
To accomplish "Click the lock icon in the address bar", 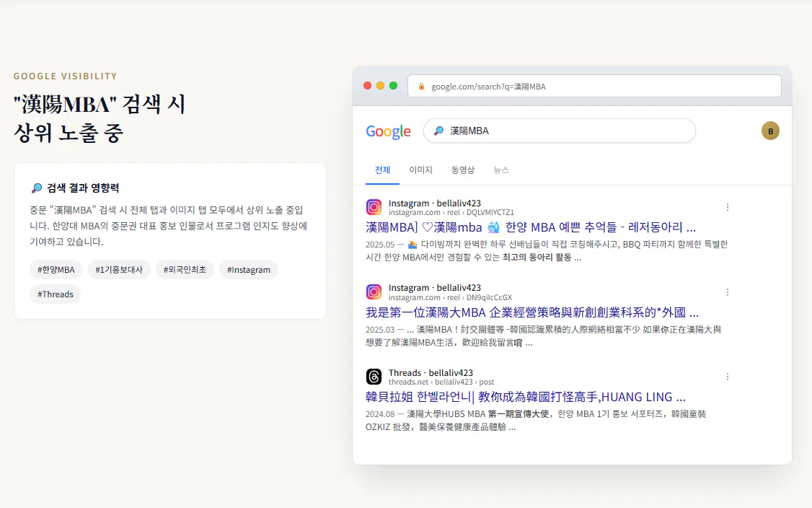I will pyautogui.click(x=422, y=87).
